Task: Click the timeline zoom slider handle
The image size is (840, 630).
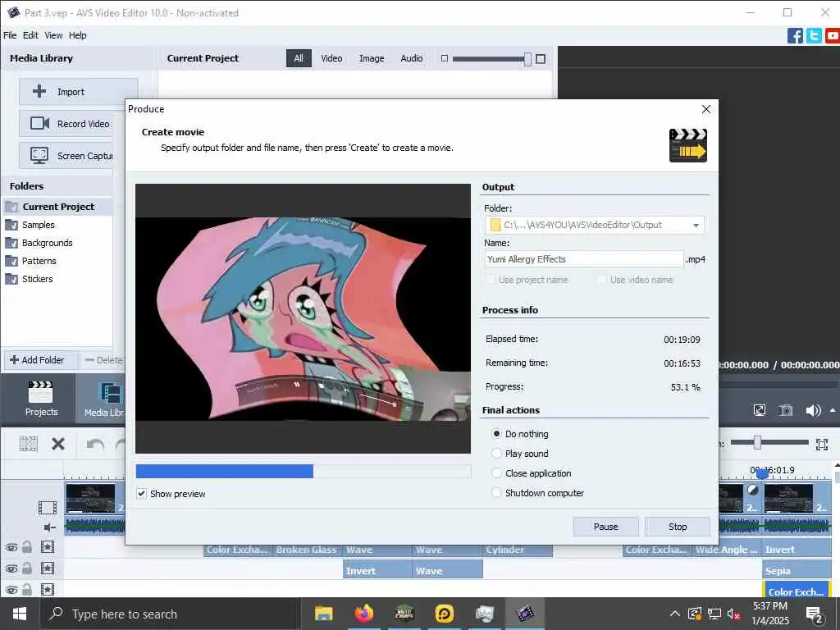Action: pyautogui.click(x=757, y=442)
